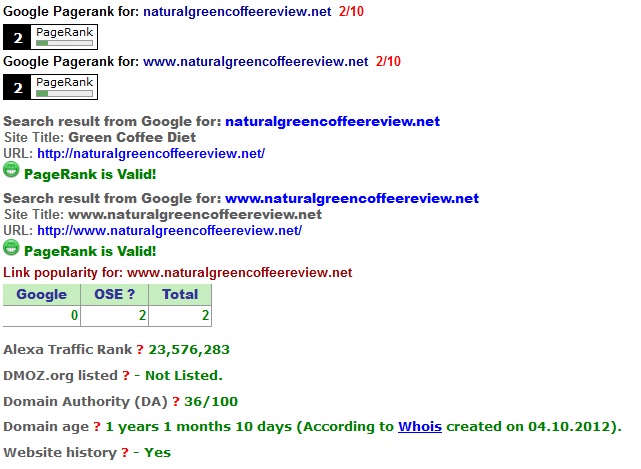Click smiley icon beside first PageRank is Valid
Image resolution: width=641 pixels, height=469 pixels.
click(11, 170)
